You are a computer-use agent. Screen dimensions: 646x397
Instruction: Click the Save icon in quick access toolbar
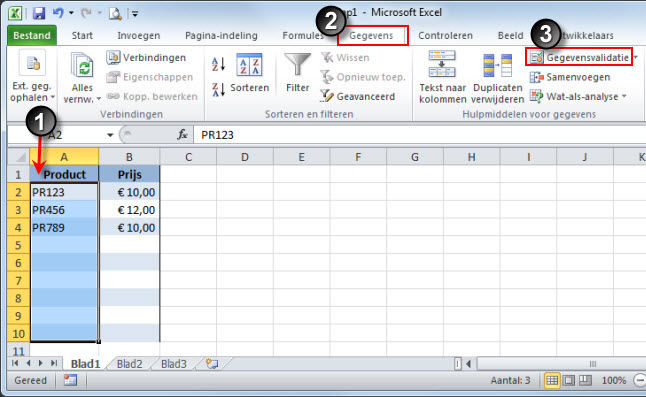point(39,13)
